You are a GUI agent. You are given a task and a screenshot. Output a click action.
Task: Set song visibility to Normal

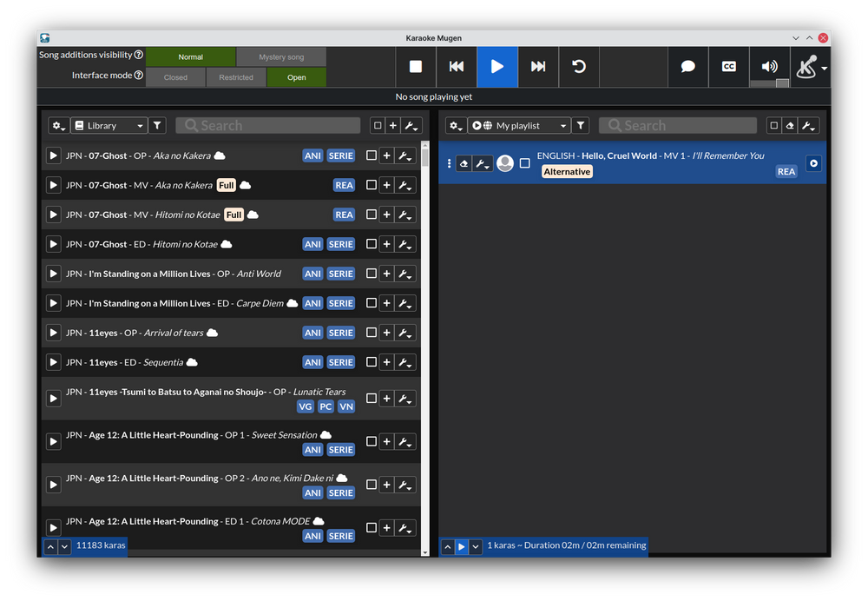click(190, 57)
